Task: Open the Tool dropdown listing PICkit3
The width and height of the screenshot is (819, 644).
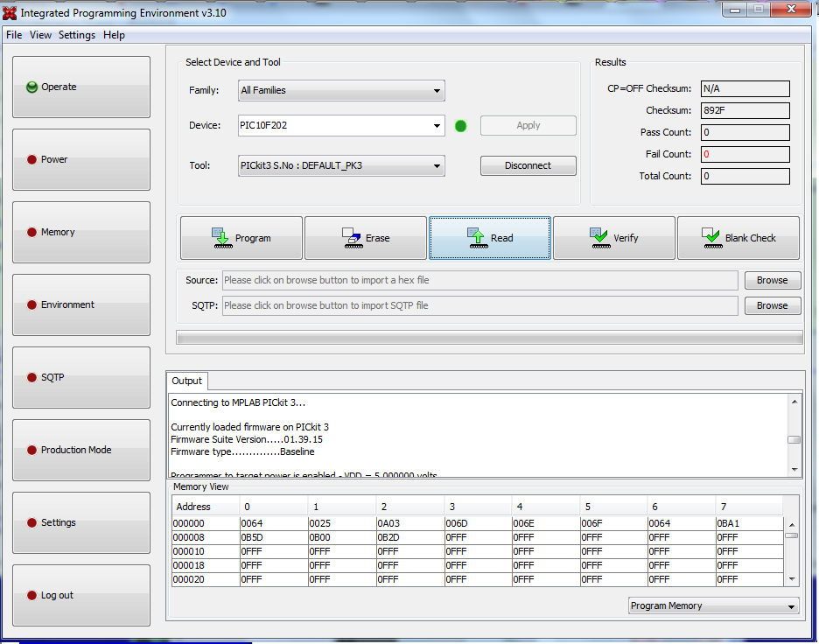Action: (x=341, y=165)
